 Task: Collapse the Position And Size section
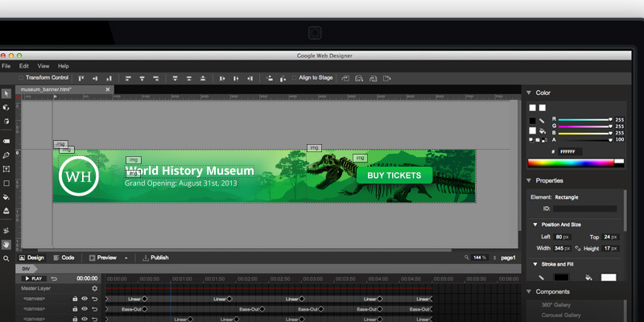(535, 225)
